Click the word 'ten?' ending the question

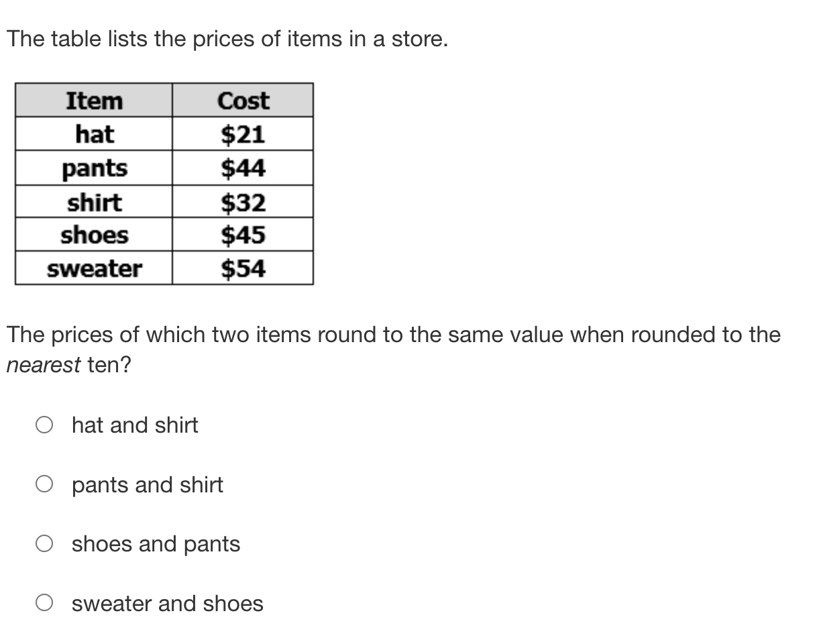[x=109, y=366]
